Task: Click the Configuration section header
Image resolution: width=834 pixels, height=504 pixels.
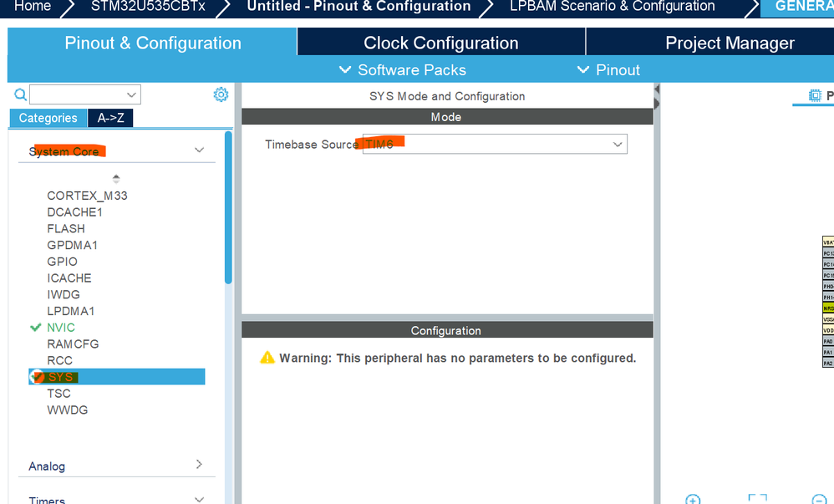Action: point(447,330)
